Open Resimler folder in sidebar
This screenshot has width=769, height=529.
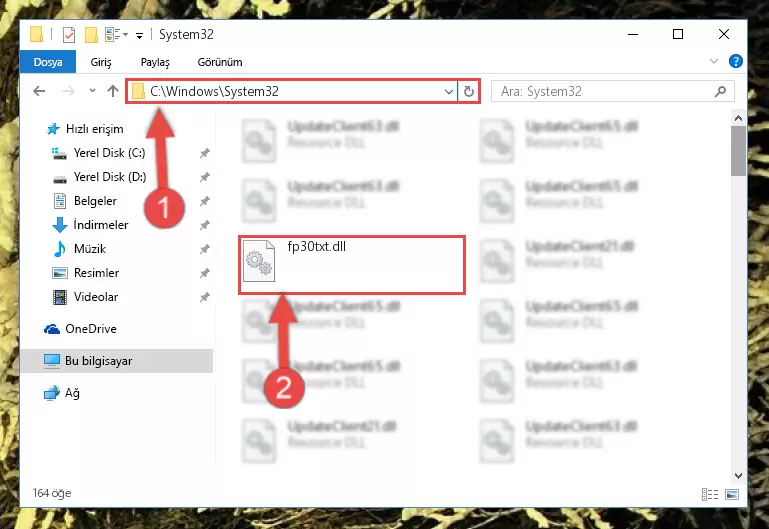[x=96, y=273]
